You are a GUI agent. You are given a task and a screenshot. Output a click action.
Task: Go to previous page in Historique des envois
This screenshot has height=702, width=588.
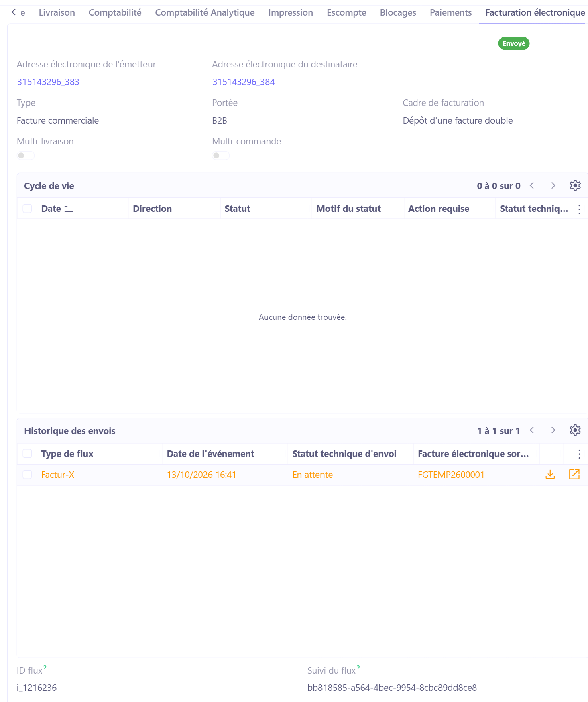[532, 430]
